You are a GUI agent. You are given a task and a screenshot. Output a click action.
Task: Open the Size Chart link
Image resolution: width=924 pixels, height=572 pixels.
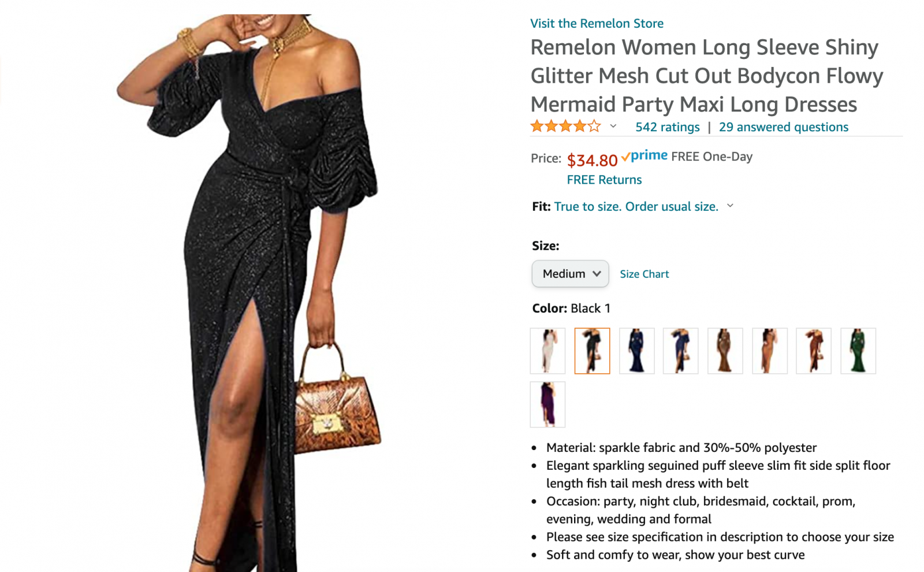(644, 274)
